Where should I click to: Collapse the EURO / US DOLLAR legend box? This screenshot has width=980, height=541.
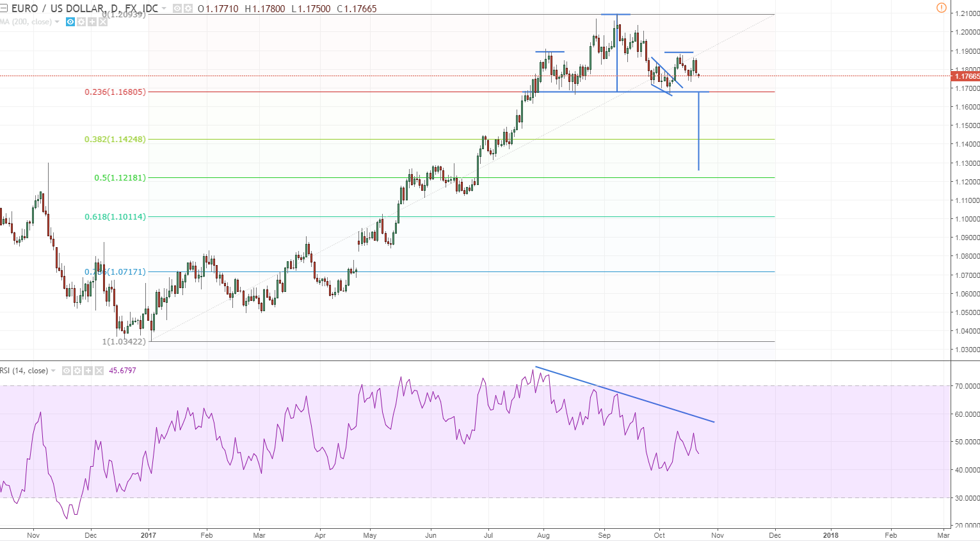point(4,8)
